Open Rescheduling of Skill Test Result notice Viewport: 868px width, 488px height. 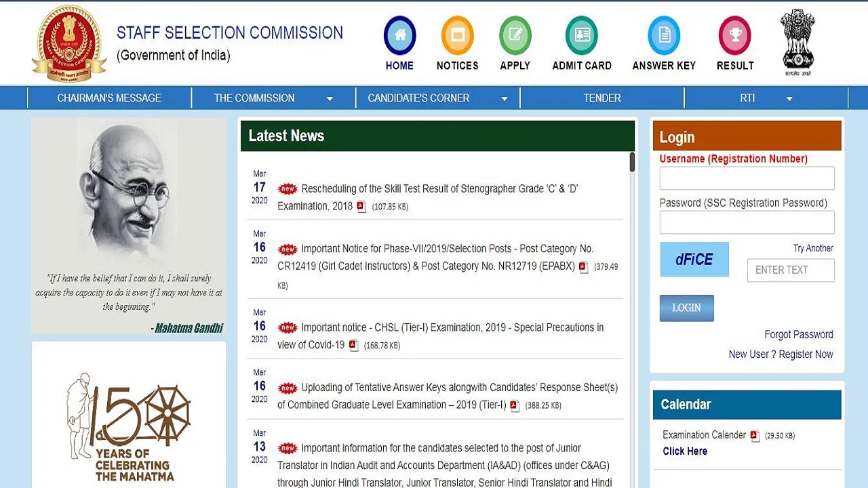click(427, 197)
